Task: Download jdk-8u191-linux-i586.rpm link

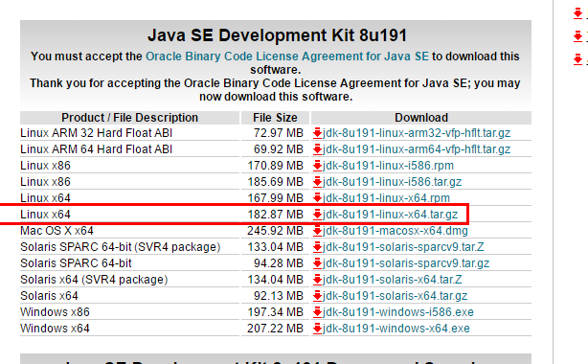Action: (388, 166)
